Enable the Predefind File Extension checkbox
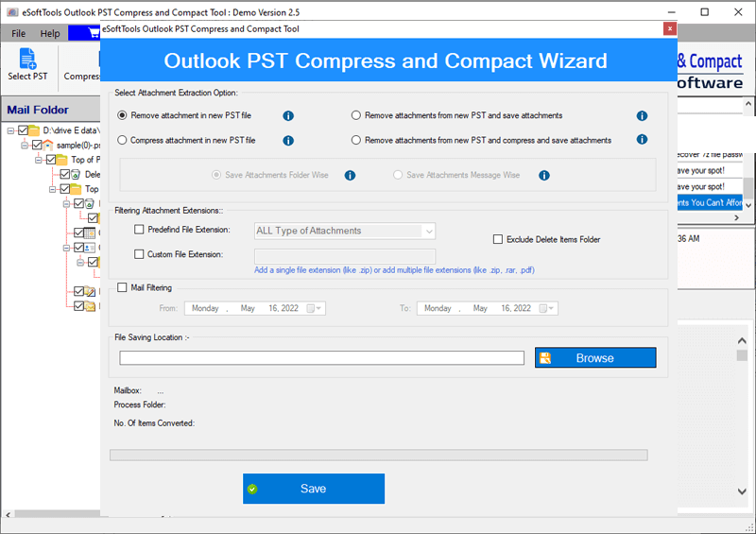 coord(139,230)
